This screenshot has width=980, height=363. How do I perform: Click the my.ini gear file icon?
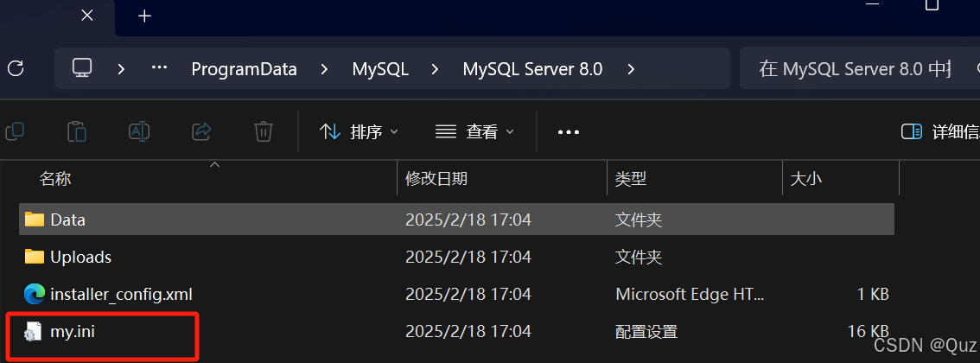pos(33,332)
